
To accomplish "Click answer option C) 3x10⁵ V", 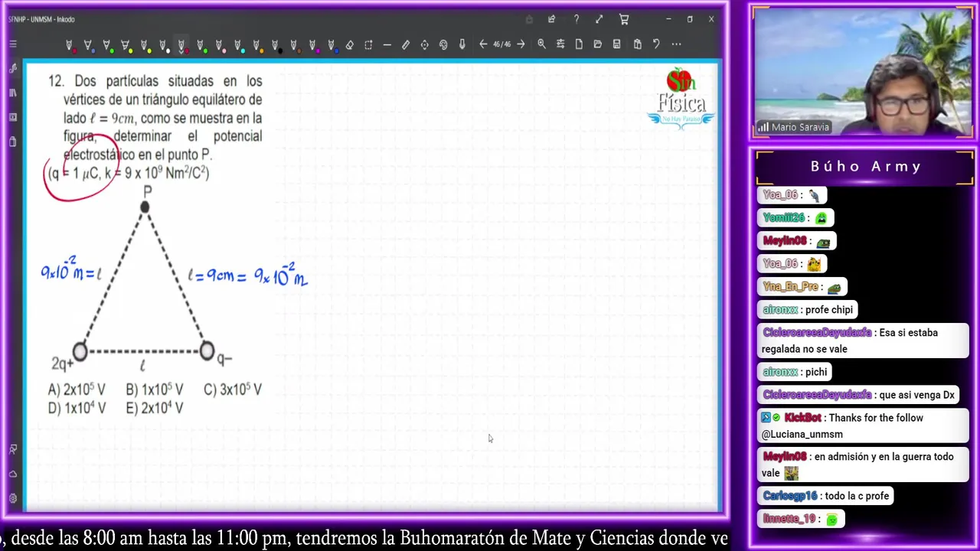I will [x=233, y=390].
